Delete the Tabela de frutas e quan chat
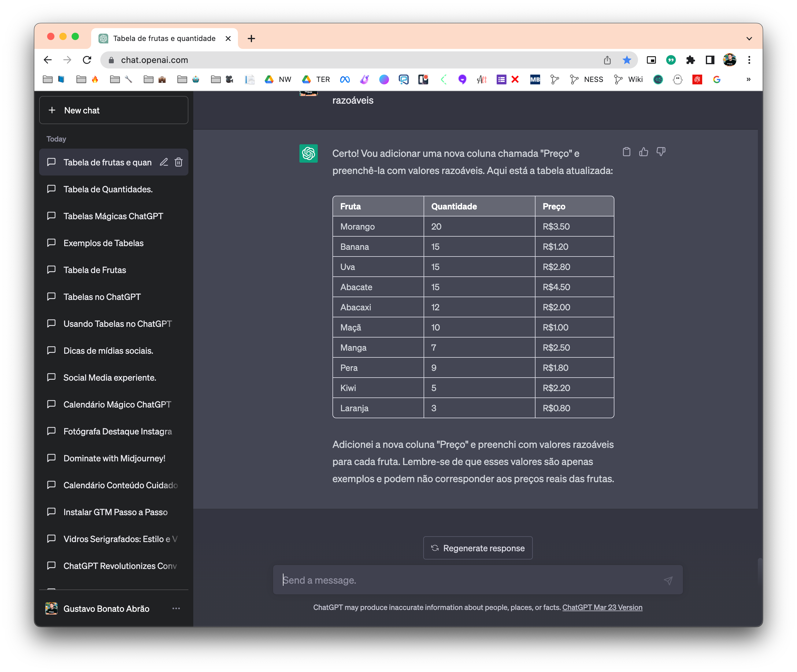 [178, 162]
